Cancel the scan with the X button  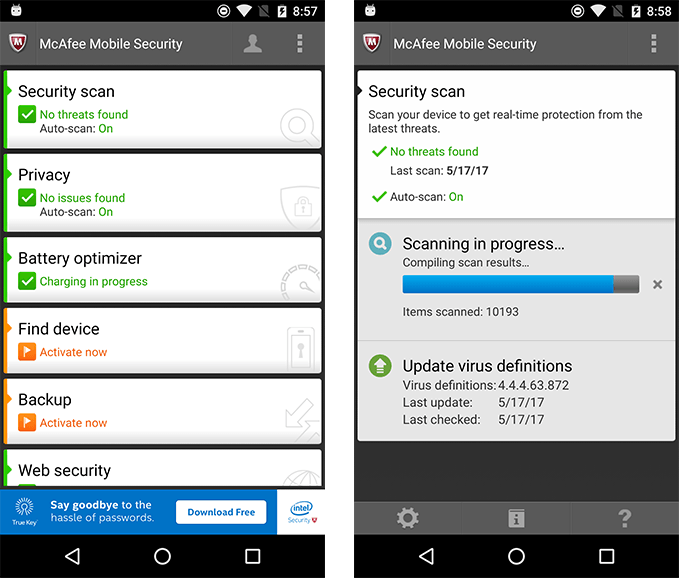click(x=657, y=284)
